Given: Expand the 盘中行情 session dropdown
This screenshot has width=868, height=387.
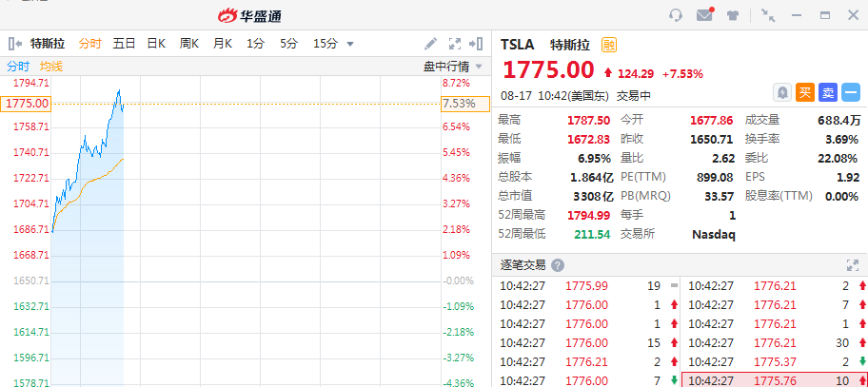Looking at the screenshot, I should (479, 66).
